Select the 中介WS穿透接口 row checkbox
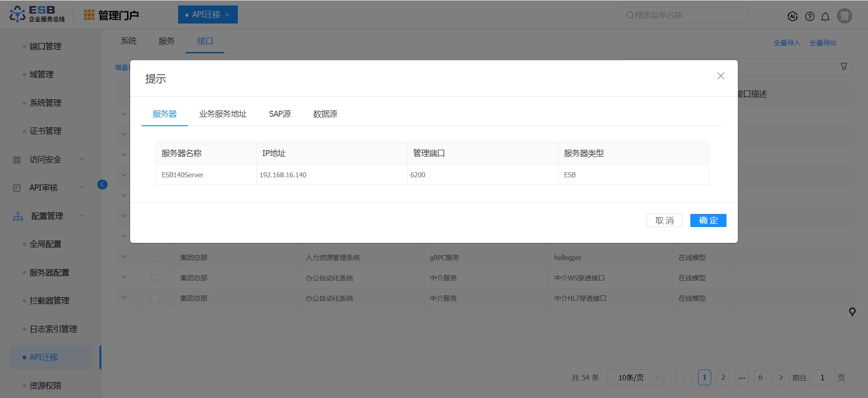The image size is (868, 398). [155, 278]
